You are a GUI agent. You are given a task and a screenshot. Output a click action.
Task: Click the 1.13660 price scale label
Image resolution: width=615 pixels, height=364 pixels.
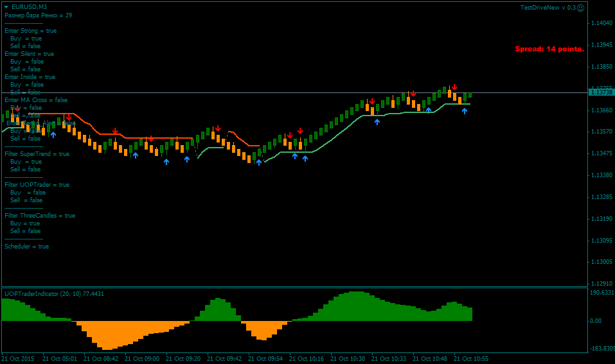pos(602,110)
